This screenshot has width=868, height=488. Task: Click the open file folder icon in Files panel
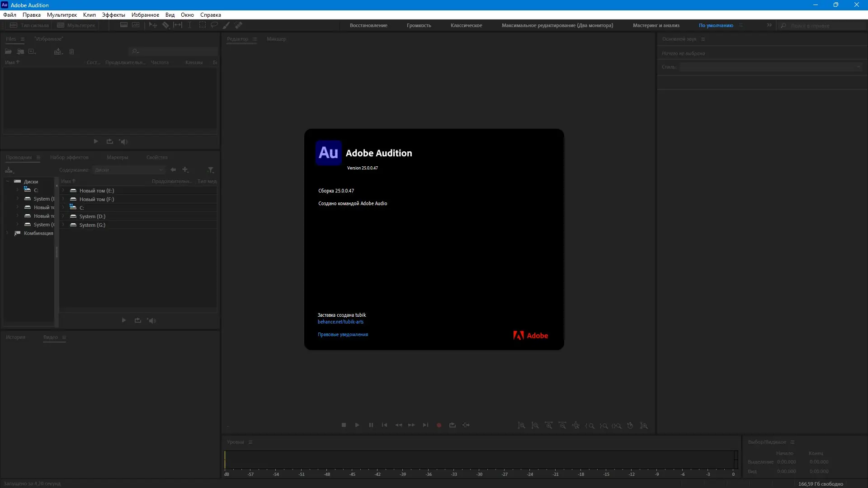8,52
